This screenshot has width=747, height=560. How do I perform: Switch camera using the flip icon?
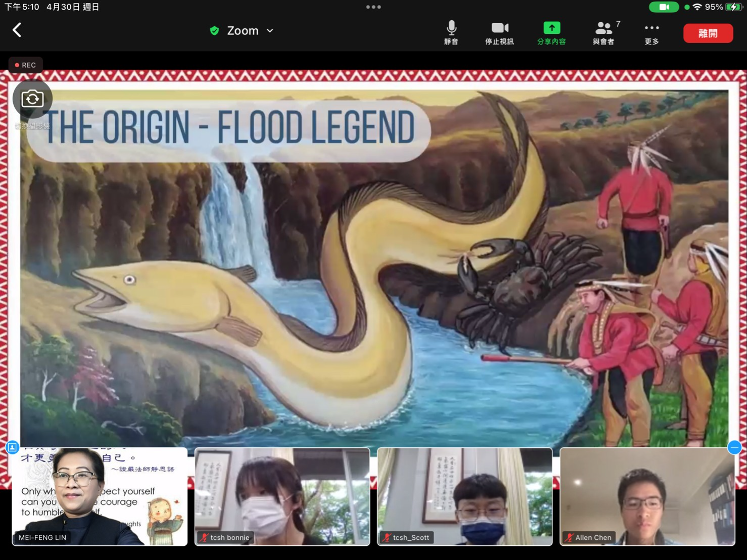click(32, 99)
